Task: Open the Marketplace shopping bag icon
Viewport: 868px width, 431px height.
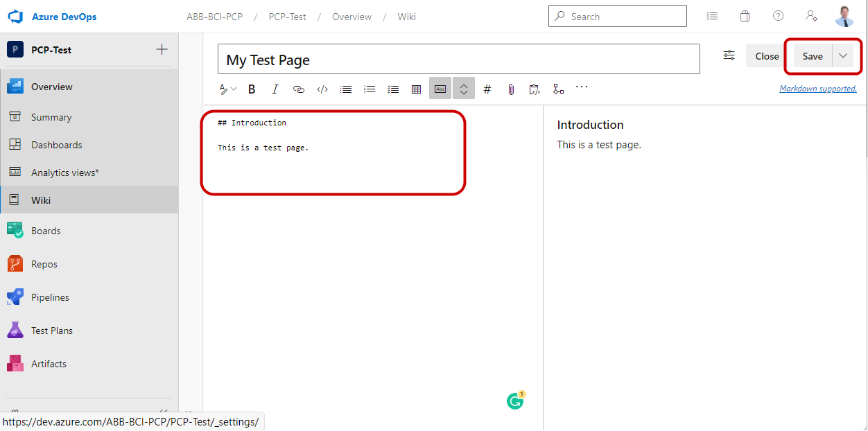Action: tap(745, 16)
